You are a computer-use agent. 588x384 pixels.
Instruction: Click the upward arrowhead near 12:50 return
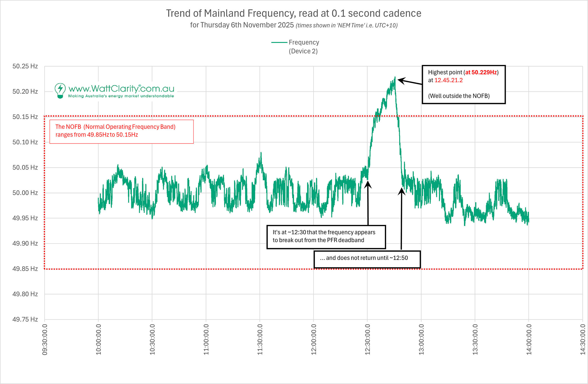point(401,191)
